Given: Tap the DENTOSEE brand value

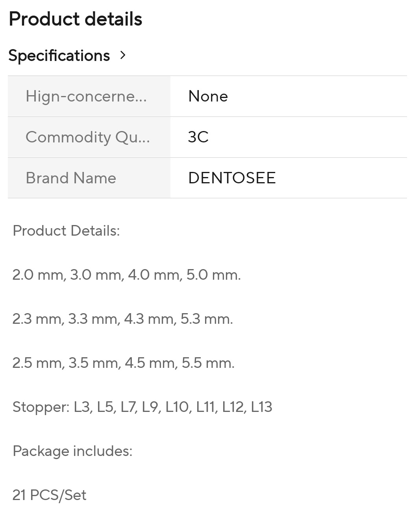Looking at the screenshot, I should coord(232,178).
